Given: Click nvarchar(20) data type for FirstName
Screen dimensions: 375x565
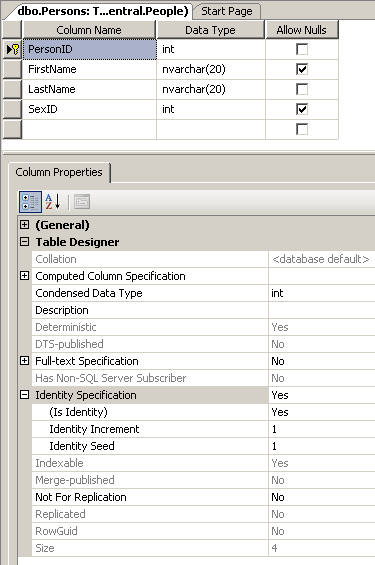Looking at the screenshot, I should [211, 69].
